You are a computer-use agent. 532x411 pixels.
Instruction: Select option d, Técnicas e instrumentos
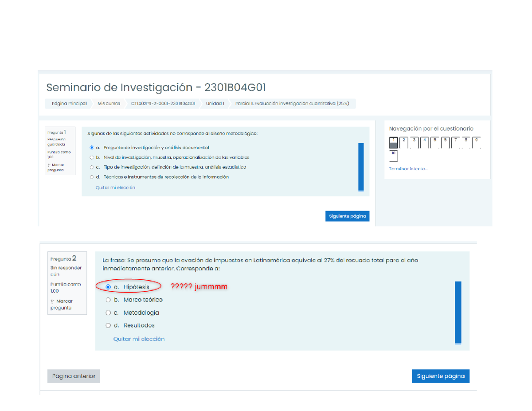92,177
